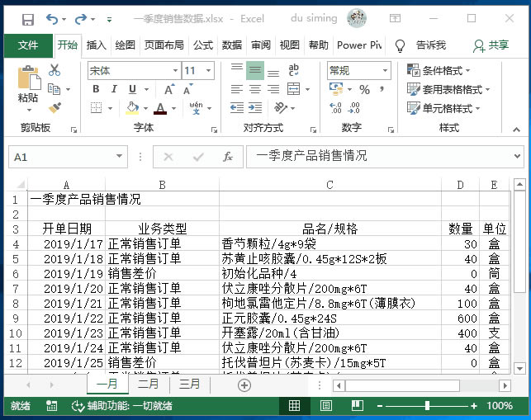This screenshot has width=531, height=420.
Task: Click the Insert Function fx icon
Action: coord(227,157)
